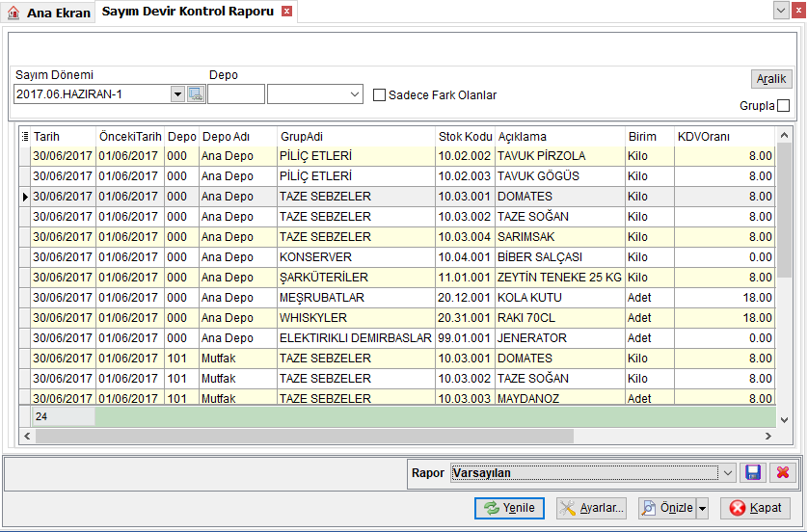Click the KONSERVER group cell
808x532 pixels.
click(x=356, y=257)
